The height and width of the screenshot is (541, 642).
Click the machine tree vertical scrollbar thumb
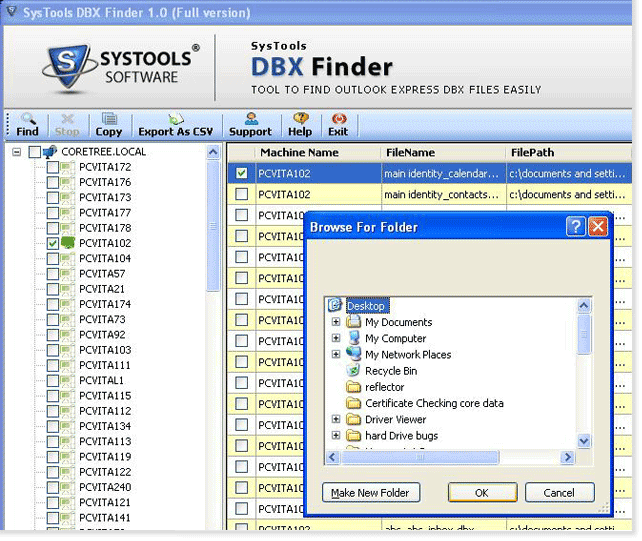213,226
